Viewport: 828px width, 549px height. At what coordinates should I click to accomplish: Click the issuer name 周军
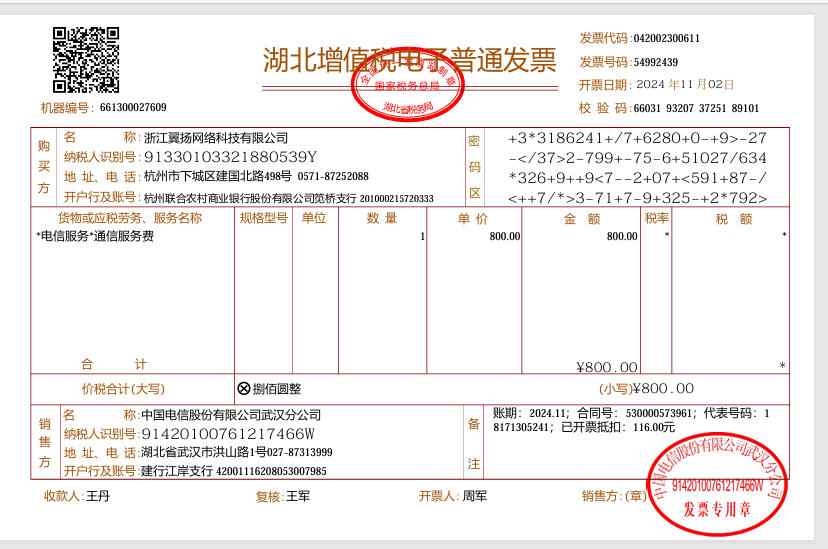(x=474, y=496)
